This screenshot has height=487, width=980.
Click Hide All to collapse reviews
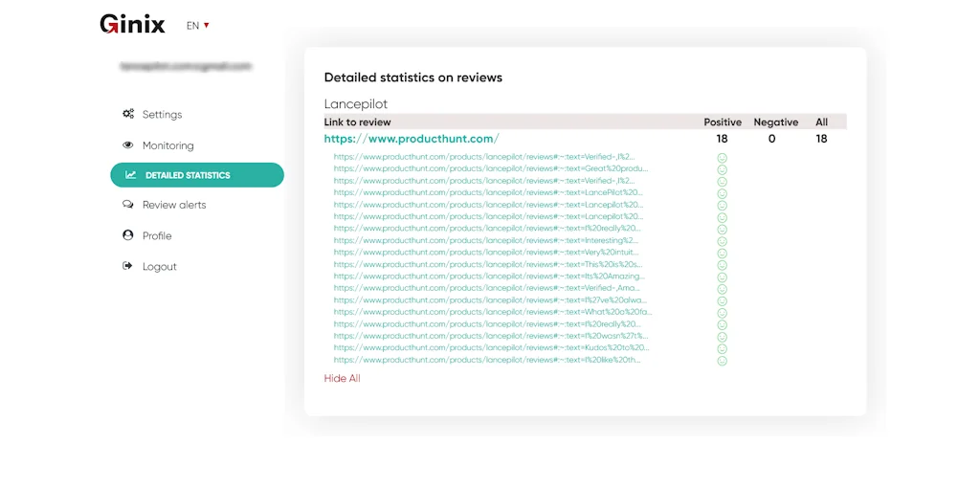(x=342, y=378)
